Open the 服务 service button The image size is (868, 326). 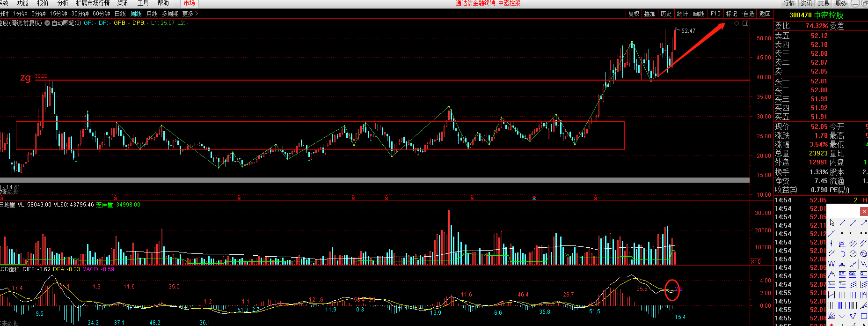(841, 3)
